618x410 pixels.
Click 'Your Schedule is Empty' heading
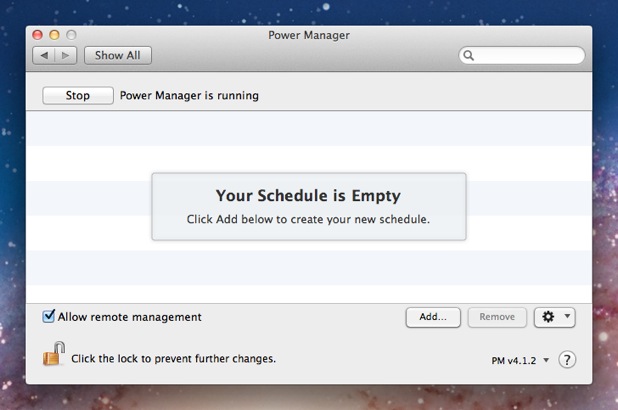(308, 196)
